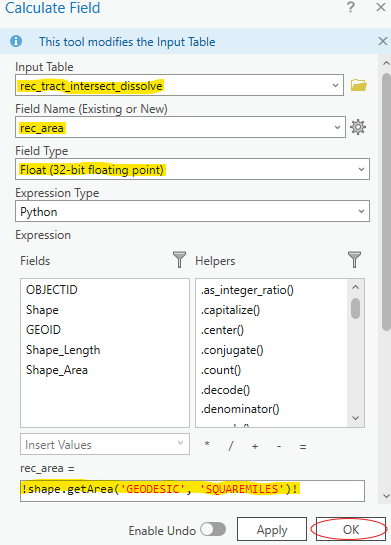Toggle the Enable Undo switch
391x545 pixels.
tap(213, 530)
